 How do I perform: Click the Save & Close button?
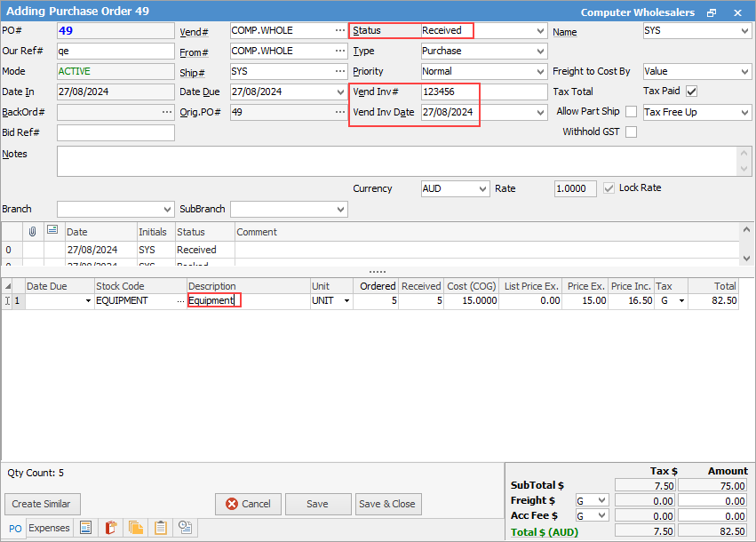[386, 504]
